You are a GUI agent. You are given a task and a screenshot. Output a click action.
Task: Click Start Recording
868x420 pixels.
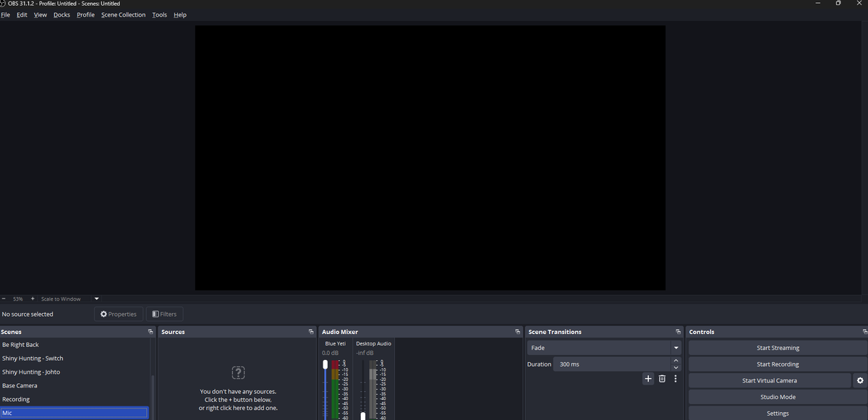tap(778, 364)
